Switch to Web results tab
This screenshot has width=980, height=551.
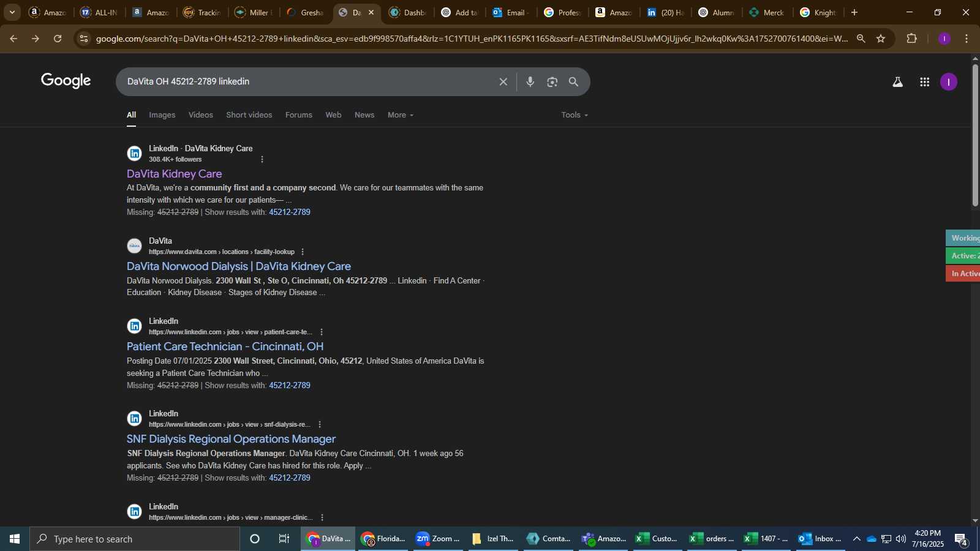[x=334, y=115]
